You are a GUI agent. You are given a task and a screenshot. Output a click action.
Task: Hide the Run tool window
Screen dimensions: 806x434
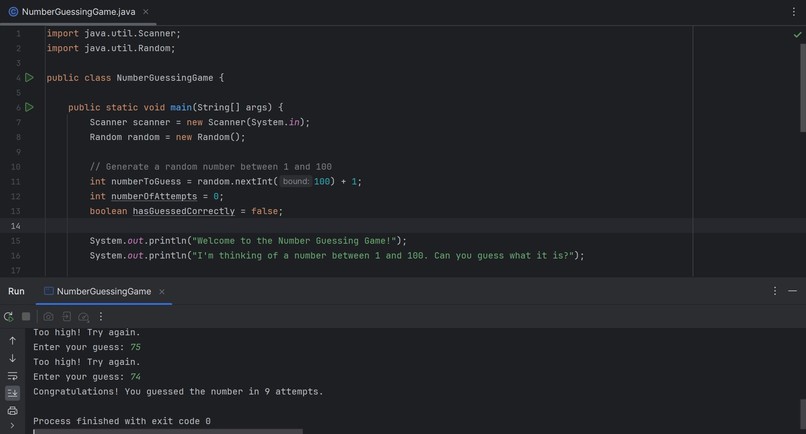pos(792,291)
